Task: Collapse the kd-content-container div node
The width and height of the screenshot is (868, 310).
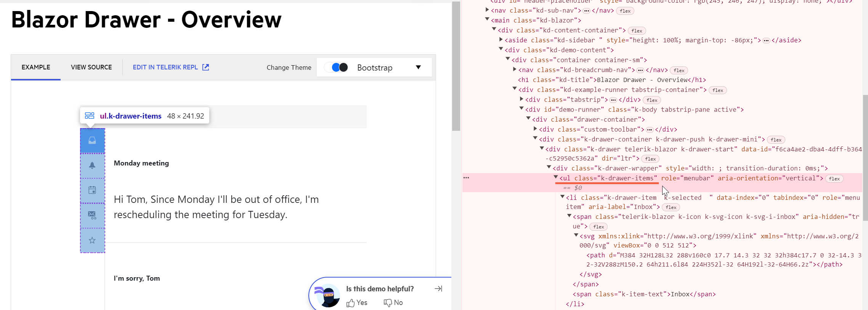Action: [x=494, y=29]
